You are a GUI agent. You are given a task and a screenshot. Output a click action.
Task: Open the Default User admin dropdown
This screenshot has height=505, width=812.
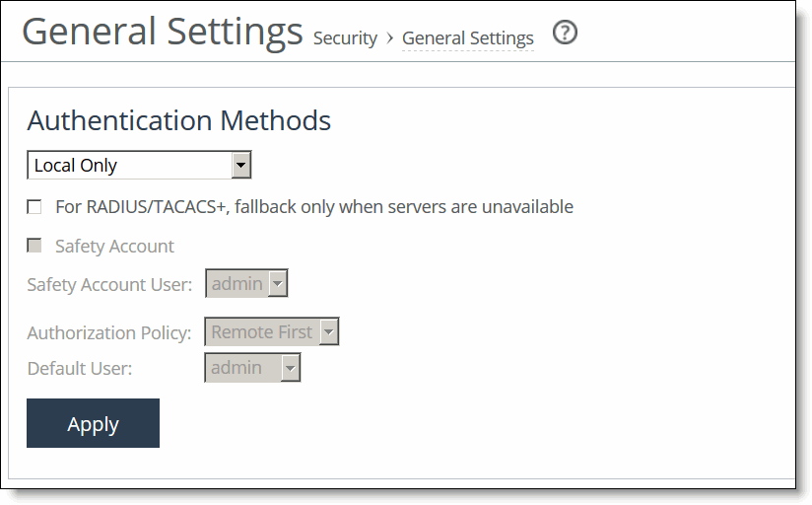coord(252,368)
